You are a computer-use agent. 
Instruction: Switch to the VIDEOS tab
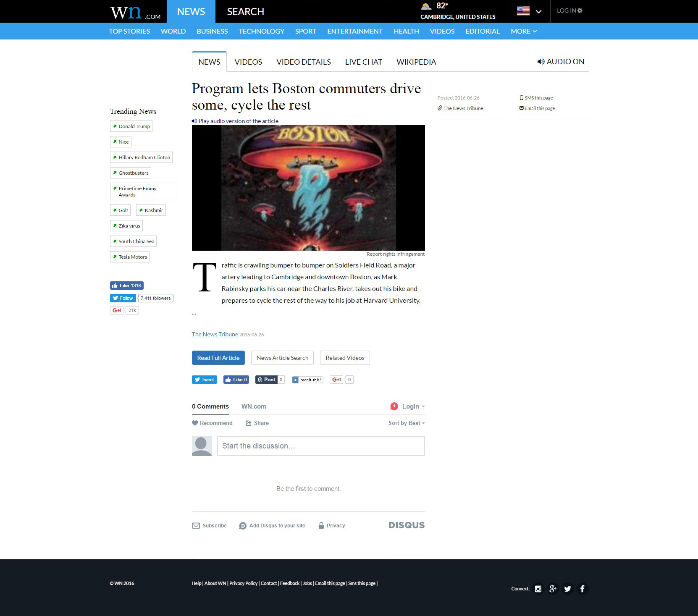tap(248, 62)
